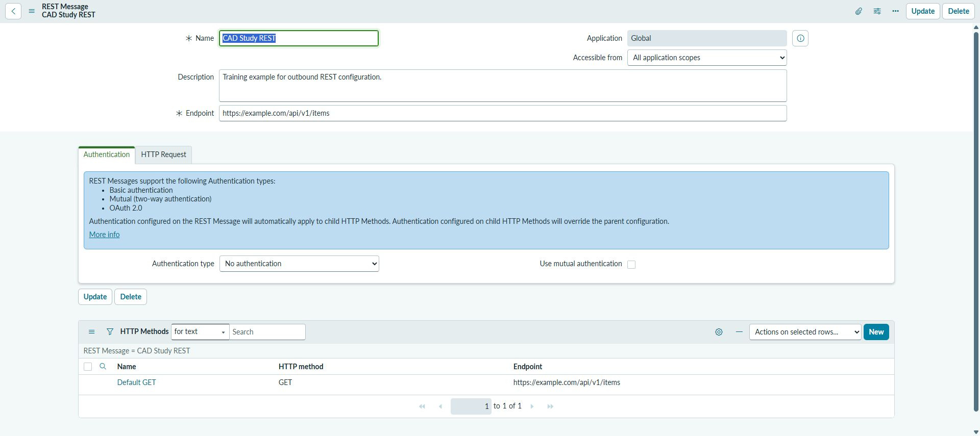Show Application field information icon
This screenshot has width=980, height=436.
(800, 38)
